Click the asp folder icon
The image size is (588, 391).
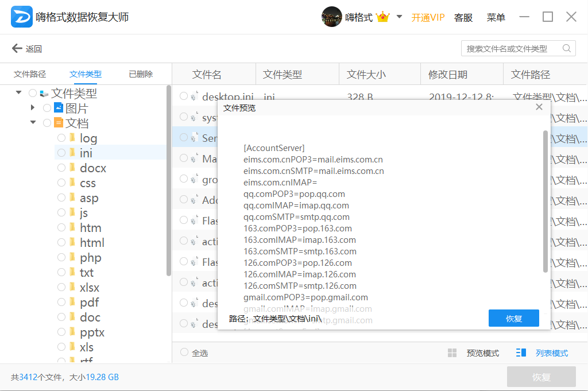click(x=72, y=198)
